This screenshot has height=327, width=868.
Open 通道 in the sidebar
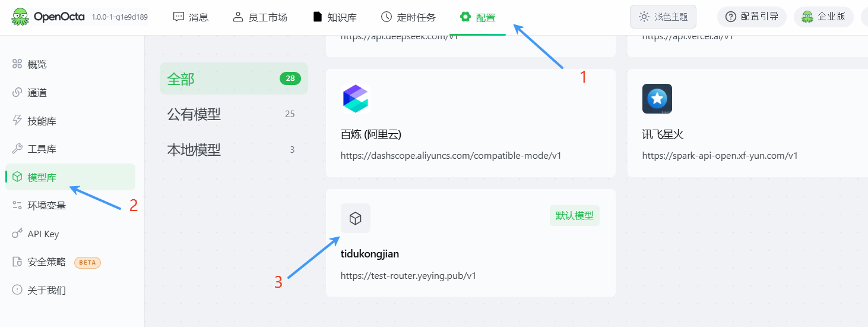(70, 93)
